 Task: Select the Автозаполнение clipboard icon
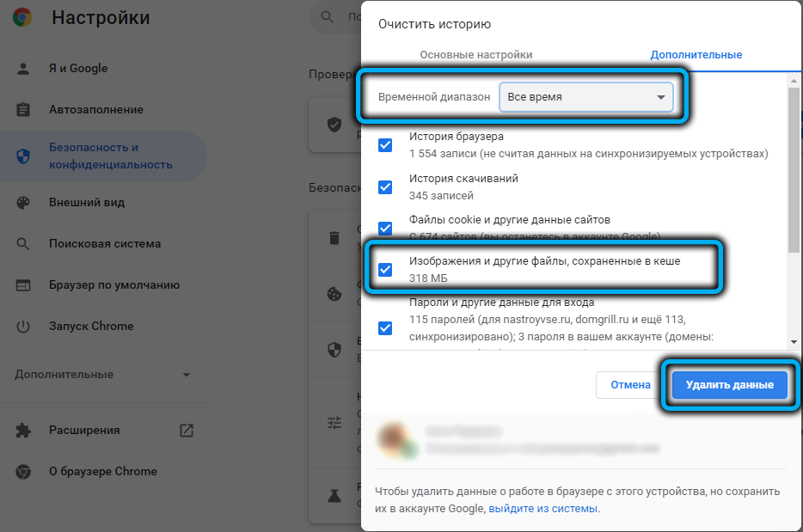[23, 109]
